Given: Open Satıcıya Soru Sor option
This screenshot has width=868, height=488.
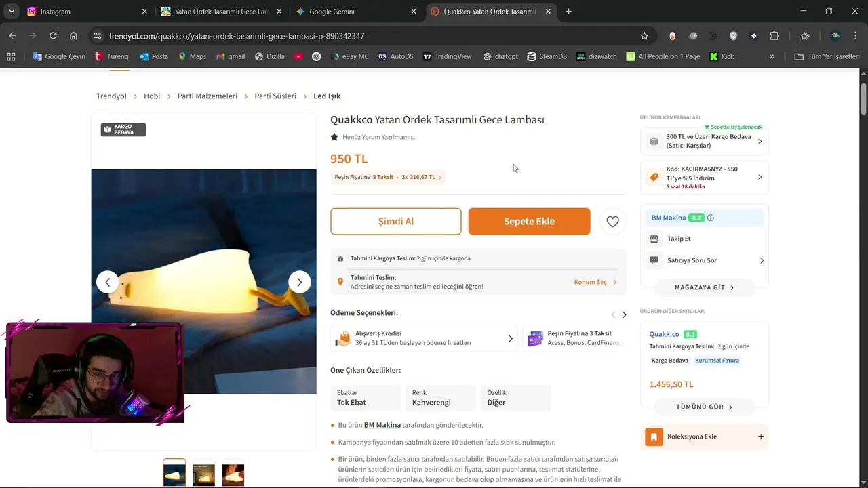Looking at the screenshot, I should coord(705,260).
